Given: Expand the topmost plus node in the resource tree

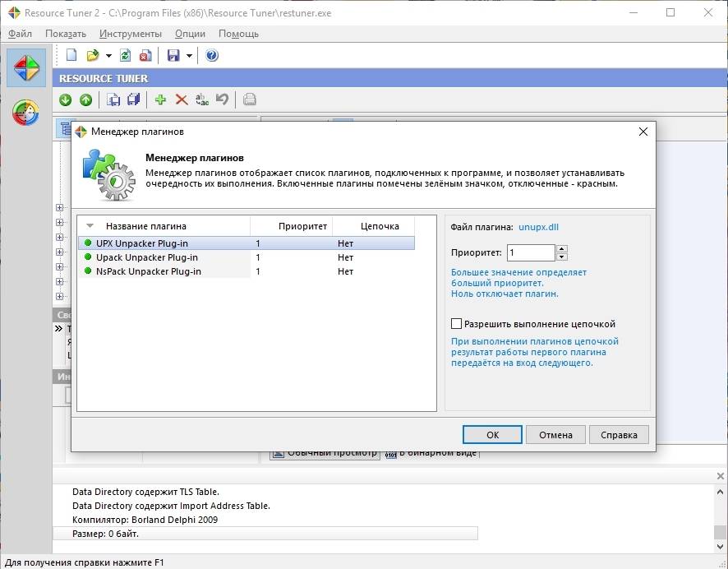Looking at the screenshot, I should pyautogui.click(x=59, y=208).
